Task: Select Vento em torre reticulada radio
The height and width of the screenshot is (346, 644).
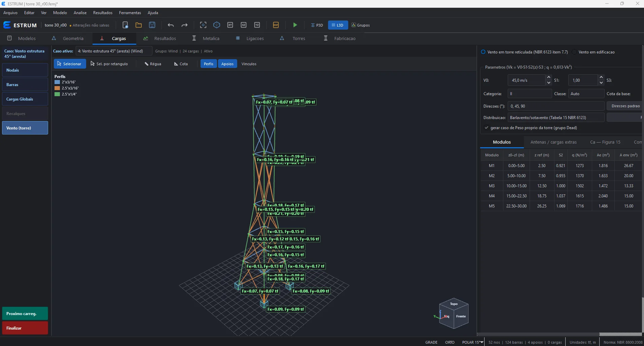Action: [483, 52]
